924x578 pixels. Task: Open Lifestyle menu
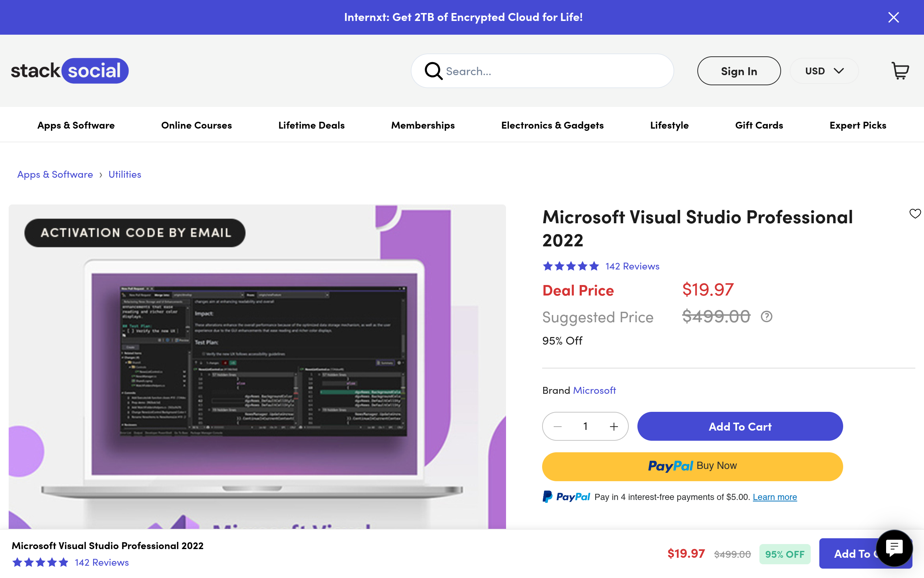tap(669, 125)
